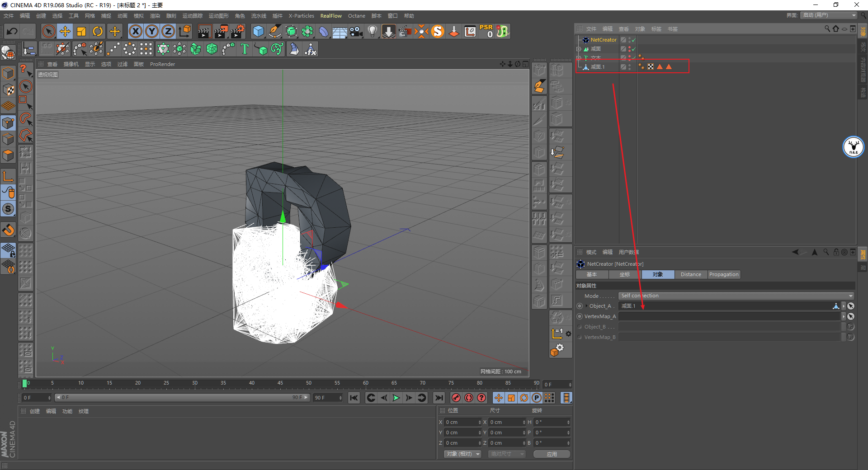Click the Light bulb object icon
868x470 pixels.
coord(372,31)
